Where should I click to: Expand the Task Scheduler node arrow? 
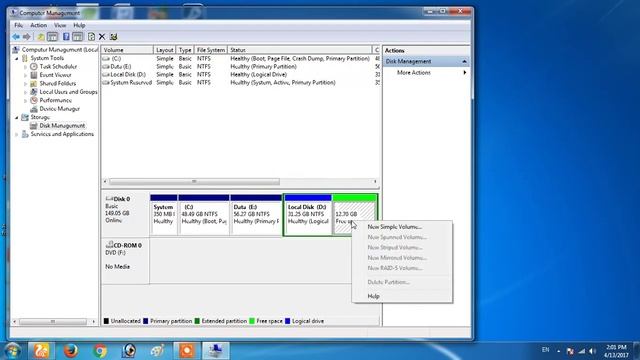26,67
